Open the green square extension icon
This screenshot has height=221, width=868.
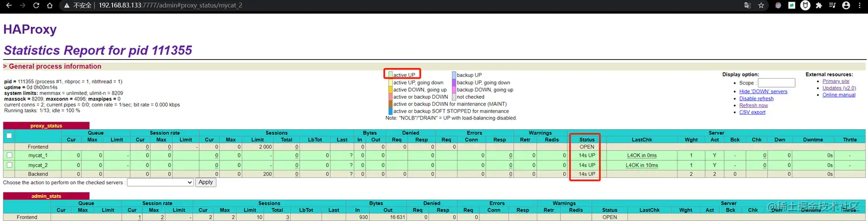(x=792, y=5)
